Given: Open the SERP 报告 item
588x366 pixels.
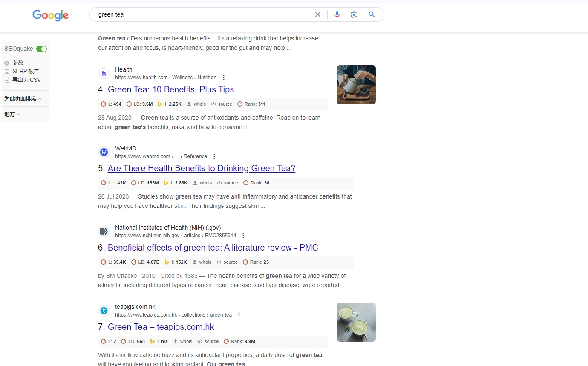Looking at the screenshot, I should pyautogui.click(x=25, y=71).
